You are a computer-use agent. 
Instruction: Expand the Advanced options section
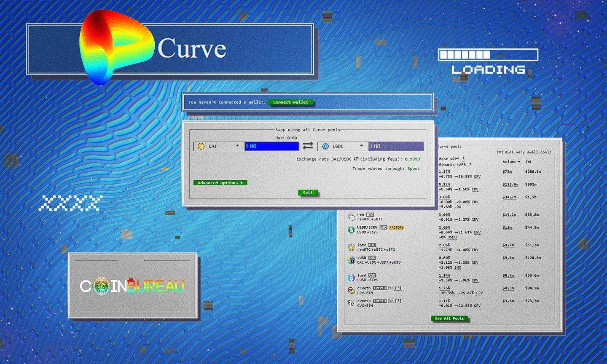click(x=220, y=183)
